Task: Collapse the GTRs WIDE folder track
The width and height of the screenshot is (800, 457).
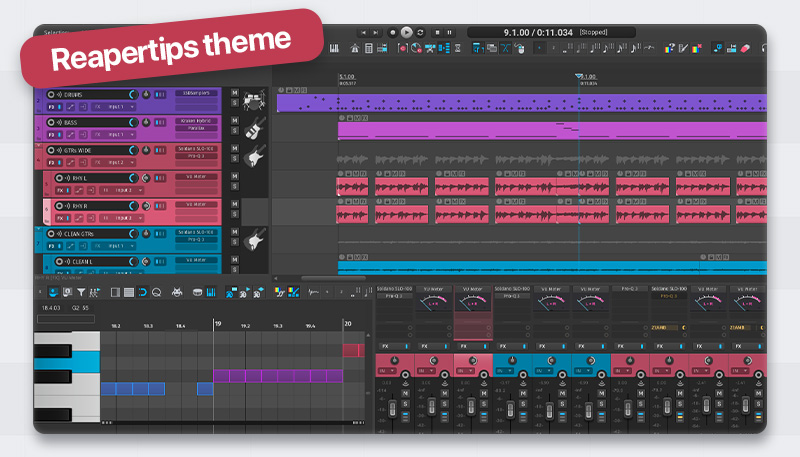Action: coord(39,146)
